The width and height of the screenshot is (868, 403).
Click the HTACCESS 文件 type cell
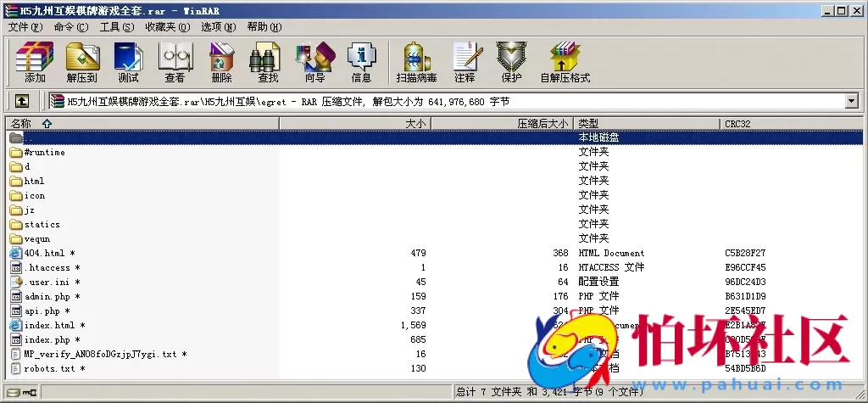611,268
